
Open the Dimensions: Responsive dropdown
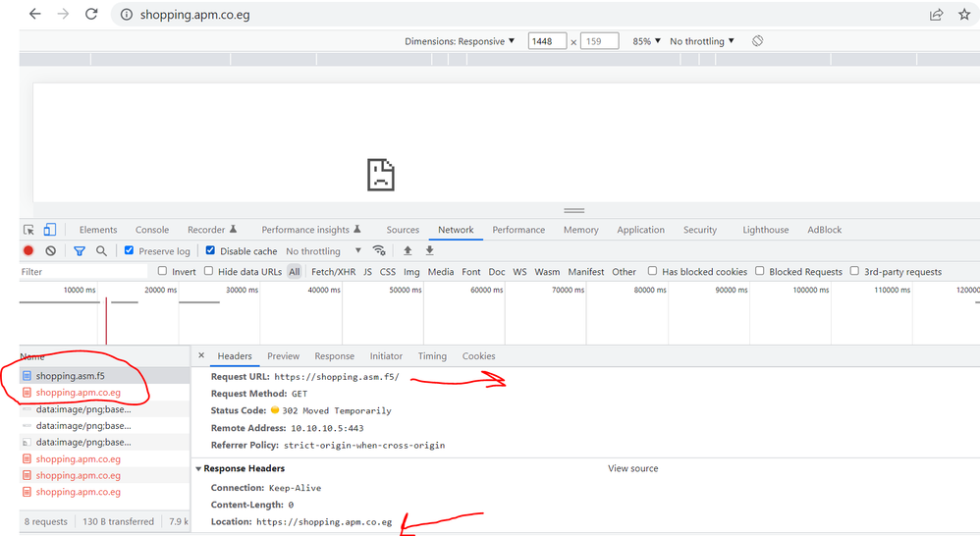point(460,41)
